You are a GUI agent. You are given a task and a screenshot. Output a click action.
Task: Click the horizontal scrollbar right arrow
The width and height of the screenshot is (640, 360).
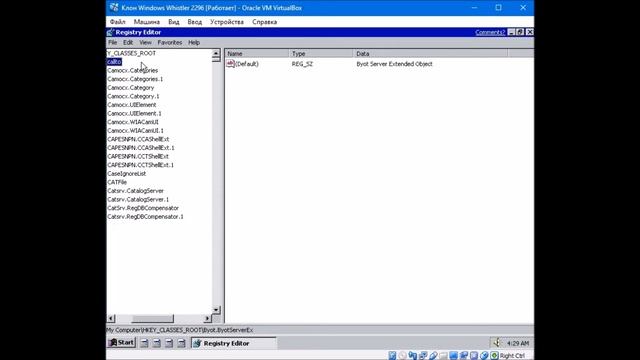207,318
